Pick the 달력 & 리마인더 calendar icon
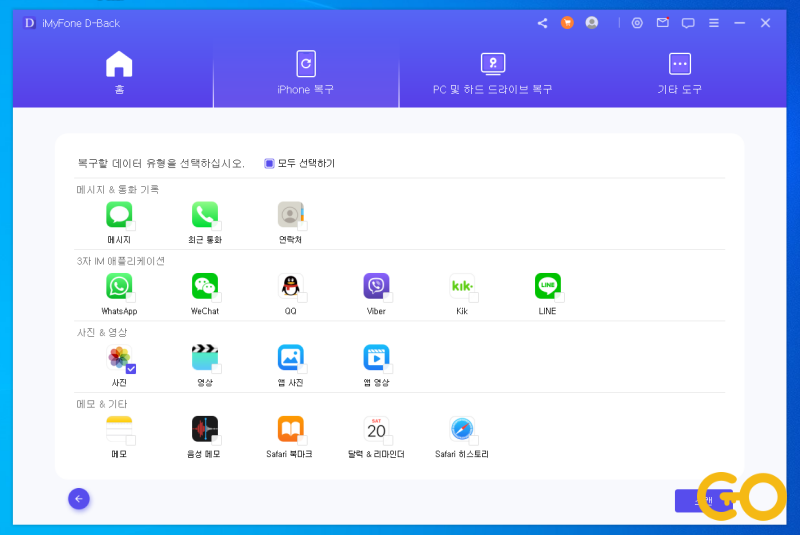This screenshot has height=535, width=800. pyautogui.click(x=376, y=428)
